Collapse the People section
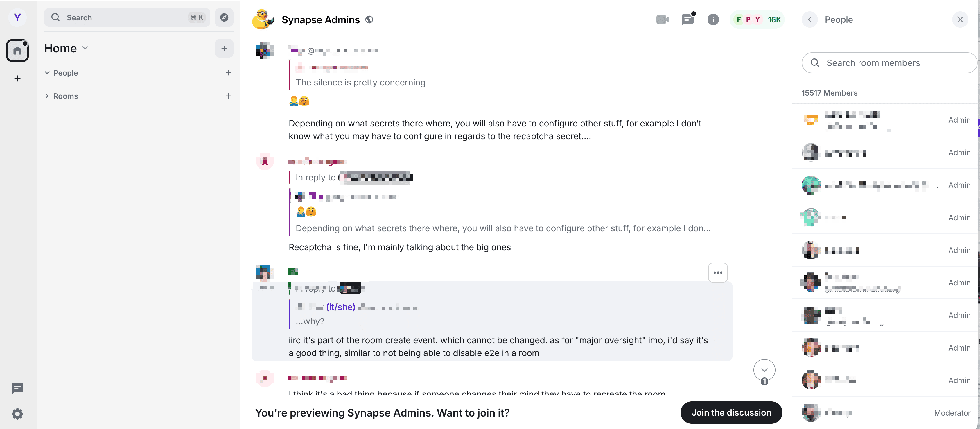Viewport: 980px width, 429px height. click(47, 73)
